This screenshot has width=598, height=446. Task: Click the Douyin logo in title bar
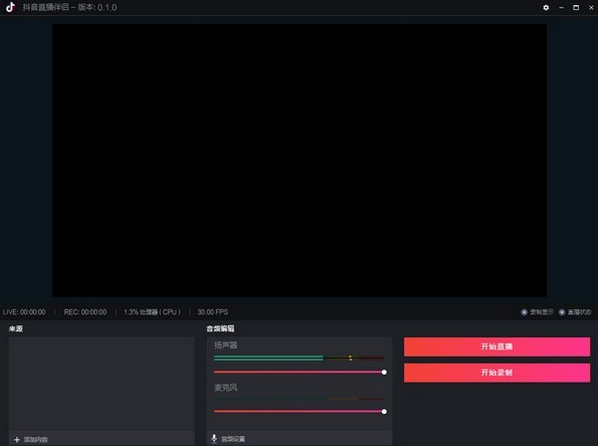point(10,7)
